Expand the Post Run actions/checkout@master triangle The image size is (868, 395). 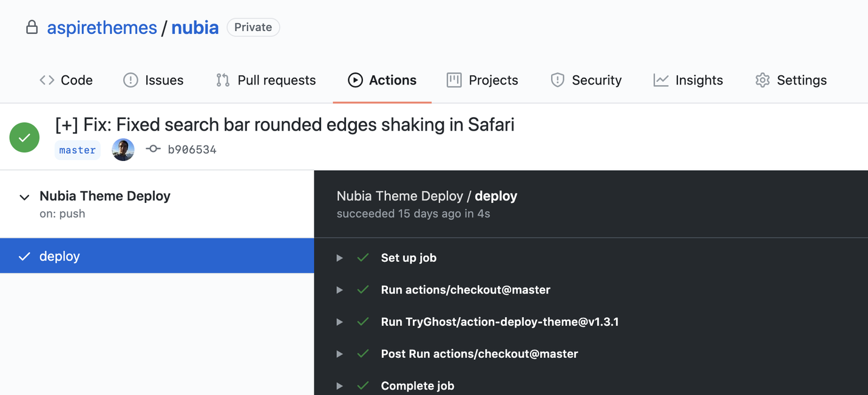[x=340, y=354]
